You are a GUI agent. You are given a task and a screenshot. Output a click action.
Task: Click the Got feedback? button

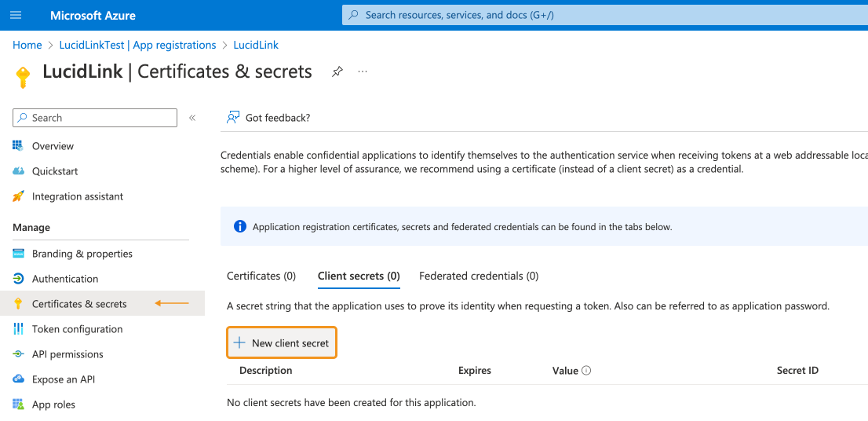coord(268,118)
